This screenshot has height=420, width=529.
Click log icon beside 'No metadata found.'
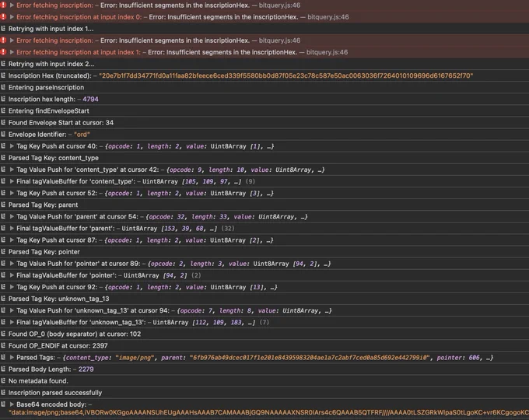click(x=3, y=380)
